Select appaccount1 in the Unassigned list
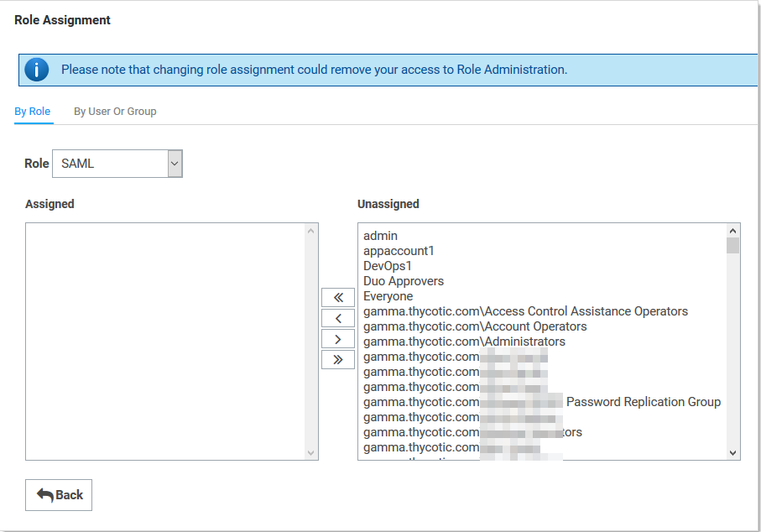 pos(399,251)
